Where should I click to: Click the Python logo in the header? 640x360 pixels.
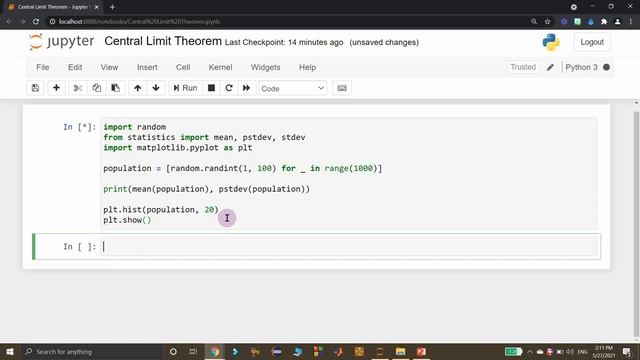tap(551, 42)
